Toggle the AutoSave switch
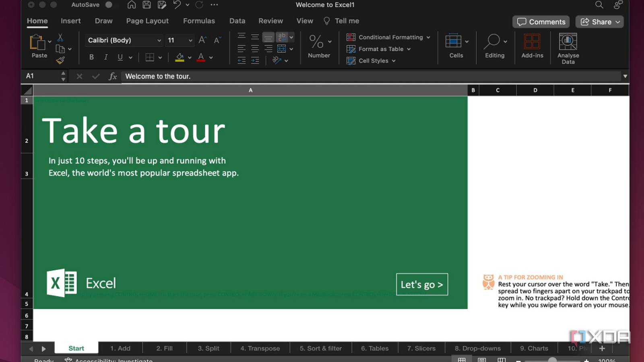Image resolution: width=644 pixels, height=362 pixels. click(109, 5)
